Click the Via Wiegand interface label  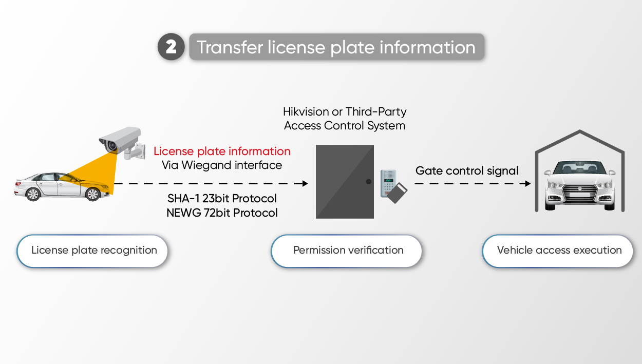(x=222, y=165)
